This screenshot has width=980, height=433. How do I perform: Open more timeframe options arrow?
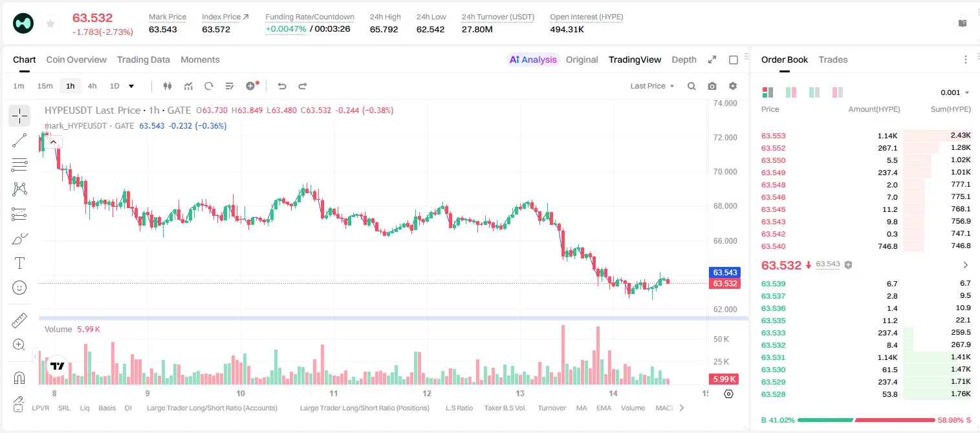coord(131,86)
